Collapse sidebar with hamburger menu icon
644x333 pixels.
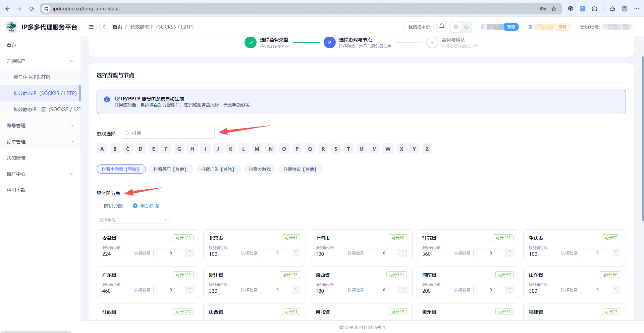pyautogui.click(x=91, y=27)
